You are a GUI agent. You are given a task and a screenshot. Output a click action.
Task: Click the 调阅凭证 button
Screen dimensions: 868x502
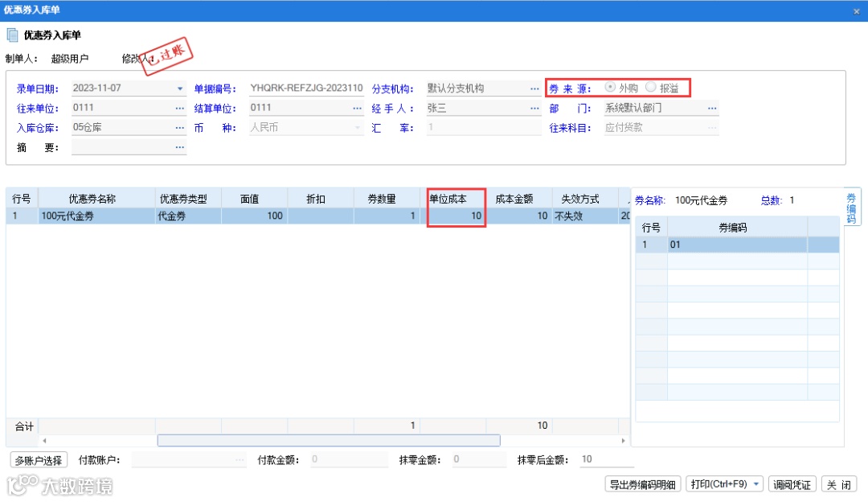[792, 484]
